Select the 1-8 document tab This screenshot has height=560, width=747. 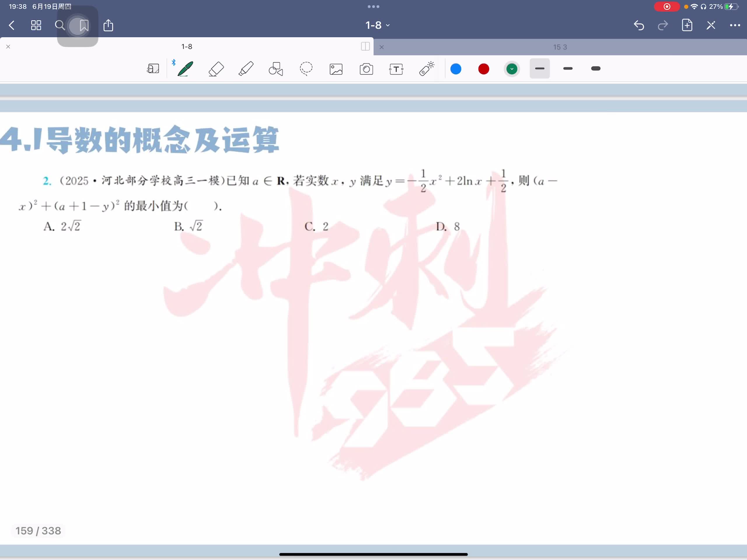[186, 47]
